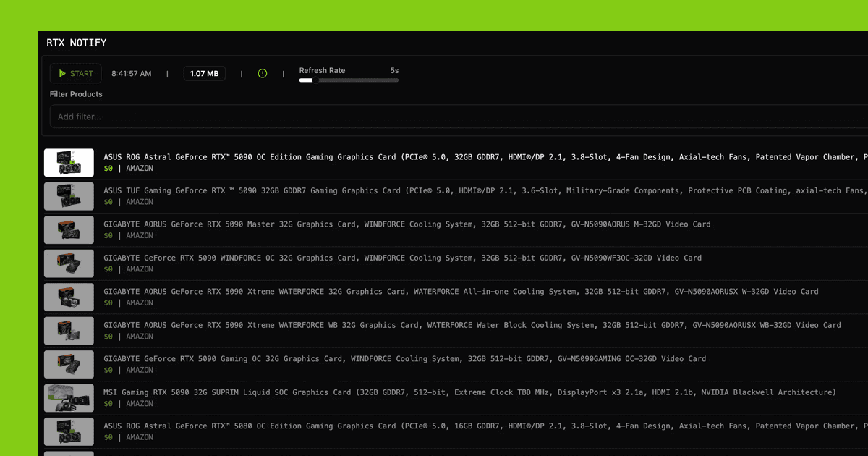Click the green START button
The image size is (868, 456).
(75, 73)
